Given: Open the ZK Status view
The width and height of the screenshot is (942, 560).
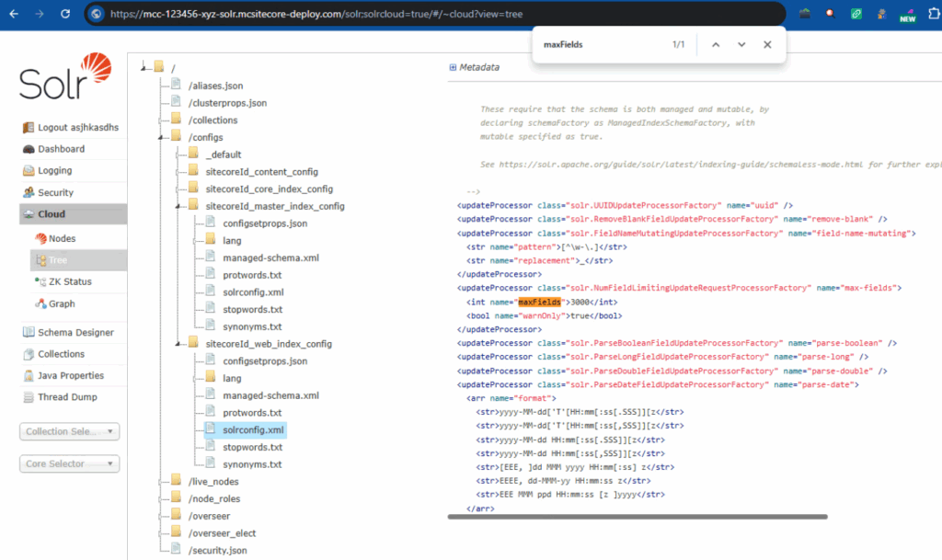Looking at the screenshot, I should tap(70, 282).
